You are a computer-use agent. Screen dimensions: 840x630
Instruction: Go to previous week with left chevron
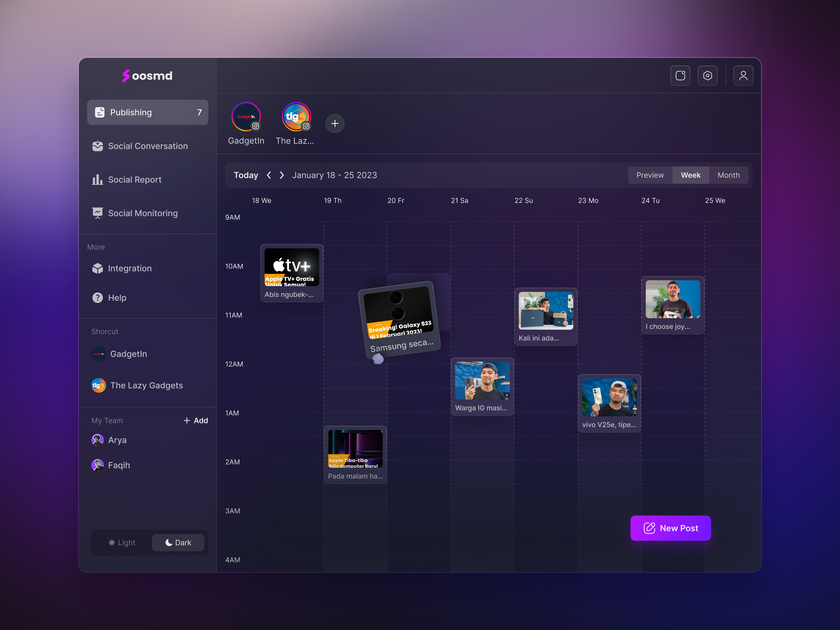tap(269, 175)
